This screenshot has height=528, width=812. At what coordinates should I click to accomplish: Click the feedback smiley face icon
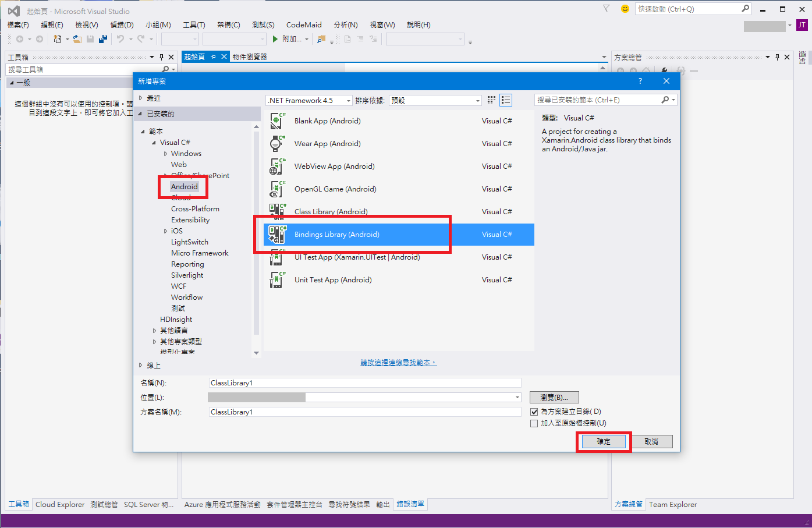[x=625, y=9]
